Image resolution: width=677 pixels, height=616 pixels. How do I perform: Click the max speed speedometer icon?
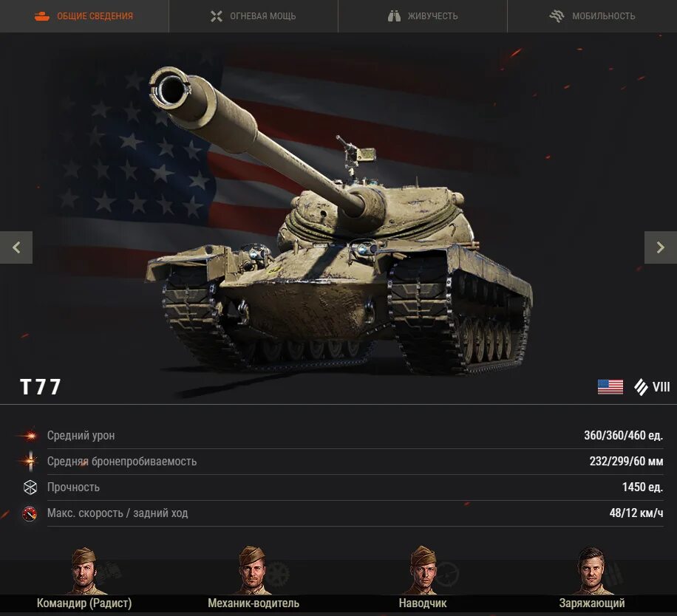pyautogui.click(x=30, y=513)
